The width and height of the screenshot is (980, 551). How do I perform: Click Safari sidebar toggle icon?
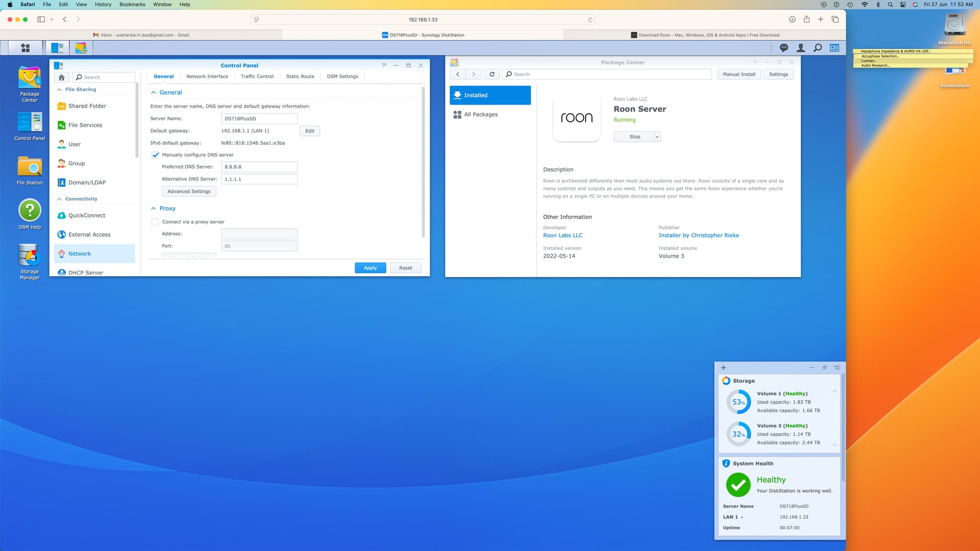point(41,19)
